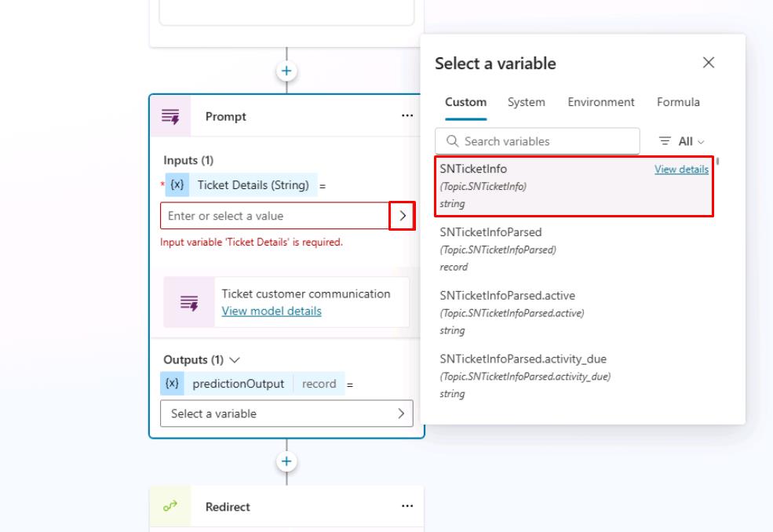This screenshot has height=532, width=773.
Task: Switch to the System tab
Action: 526,102
